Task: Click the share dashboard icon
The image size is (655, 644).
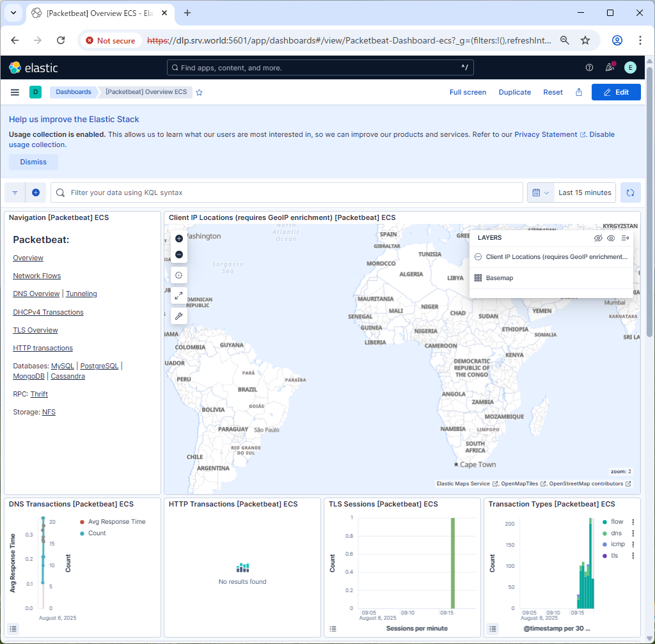Action: 579,92
